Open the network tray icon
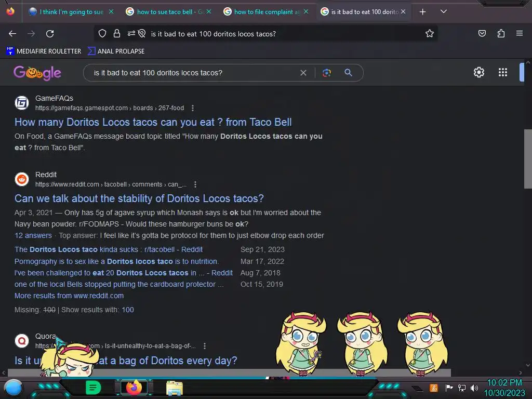 point(461,388)
